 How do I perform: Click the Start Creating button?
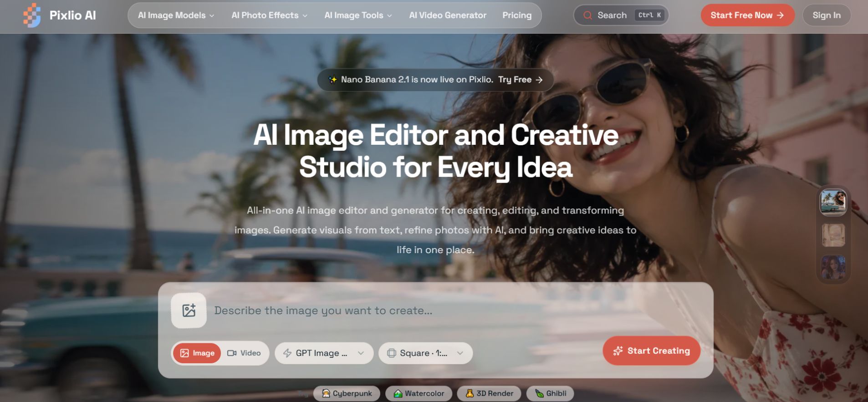pyautogui.click(x=651, y=351)
